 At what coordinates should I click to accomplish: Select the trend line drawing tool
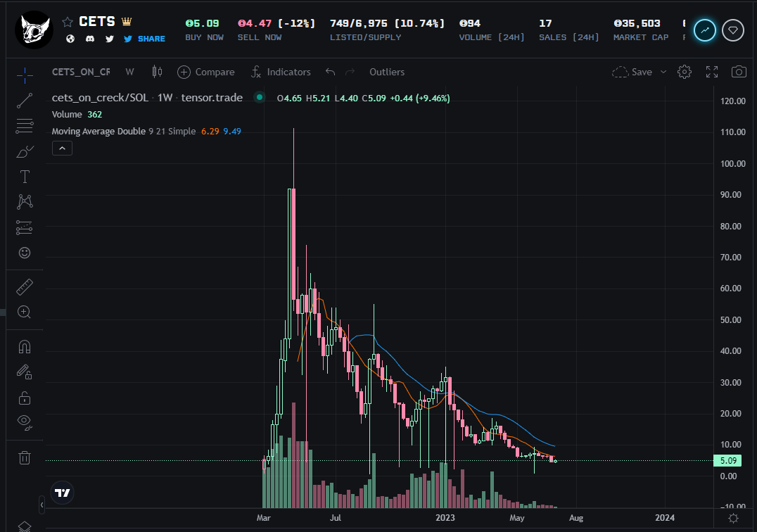[25, 101]
